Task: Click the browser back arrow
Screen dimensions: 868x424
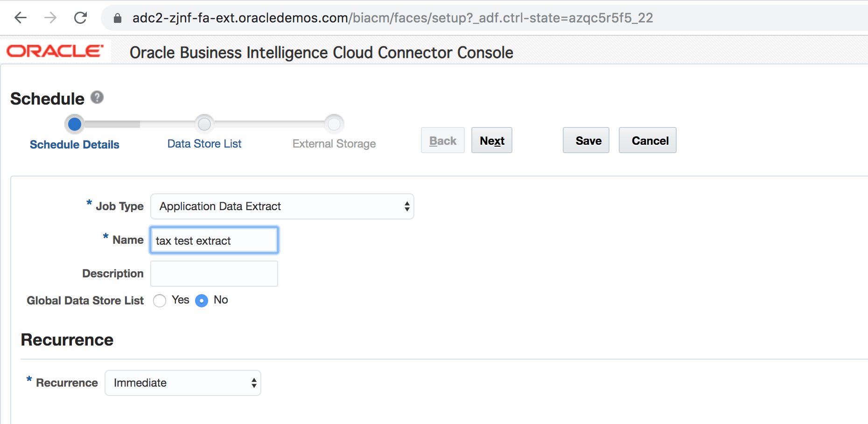Action: [21, 18]
